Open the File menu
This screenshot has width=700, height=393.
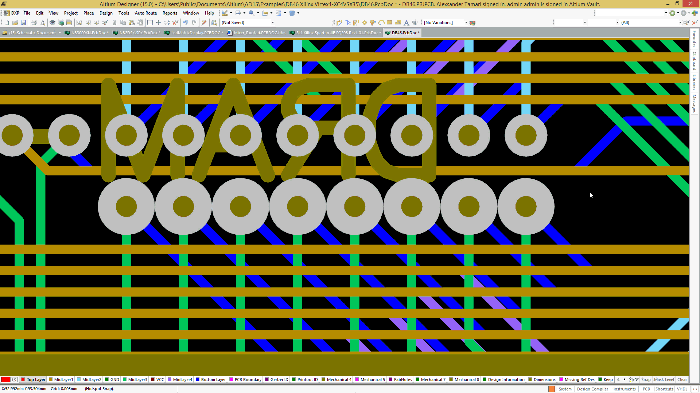coord(27,13)
